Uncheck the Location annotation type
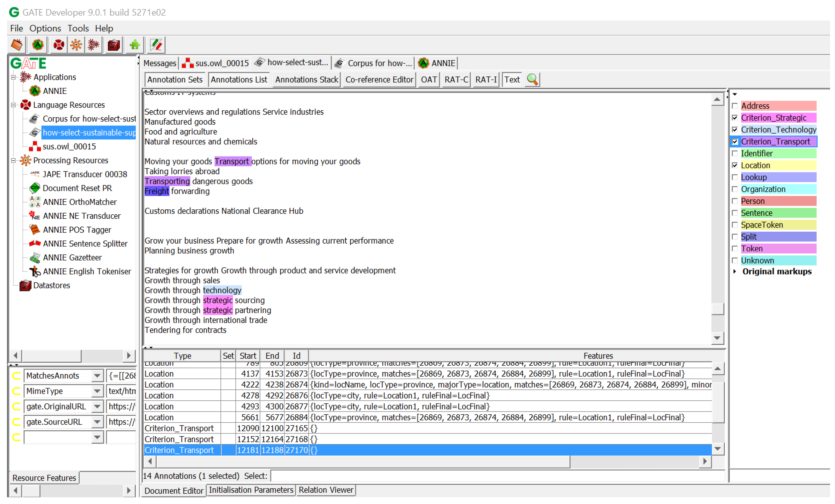Viewport: 835px width, 504px height. click(x=735, y=165)
